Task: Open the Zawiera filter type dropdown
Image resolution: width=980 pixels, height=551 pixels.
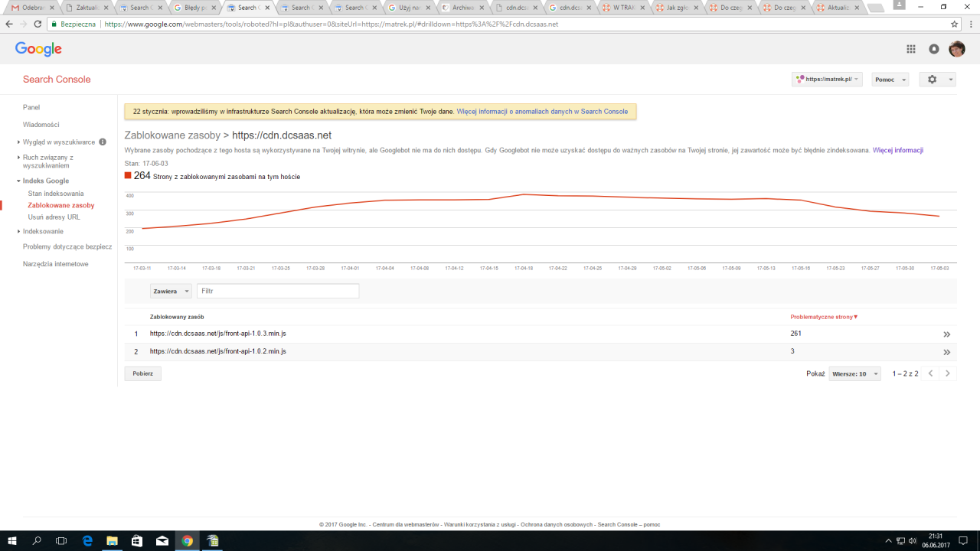Action: [x=171, y=291]
